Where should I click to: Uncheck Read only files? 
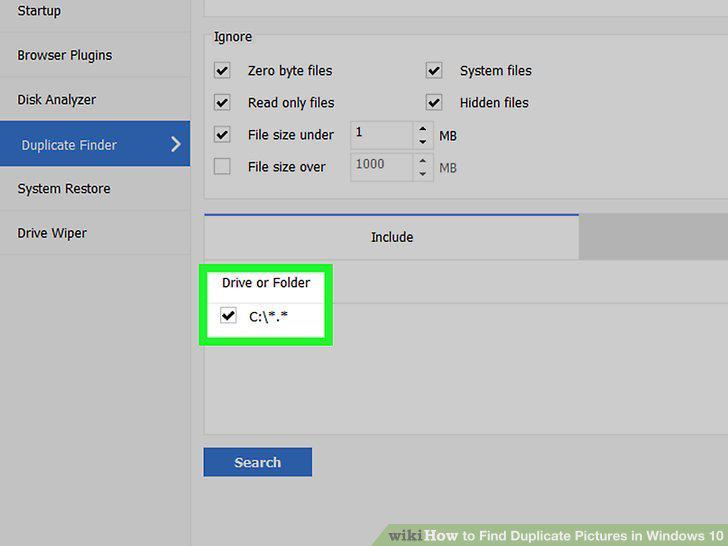pos(222,103)
